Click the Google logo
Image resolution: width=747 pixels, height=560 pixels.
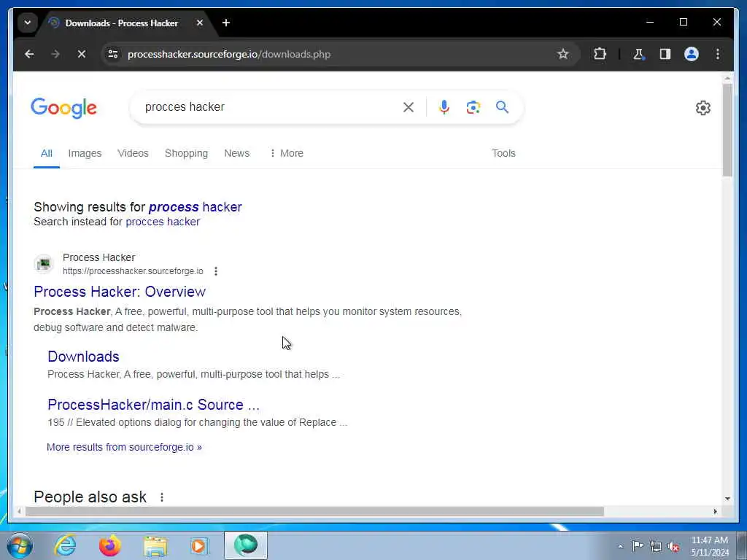point(64,108)
